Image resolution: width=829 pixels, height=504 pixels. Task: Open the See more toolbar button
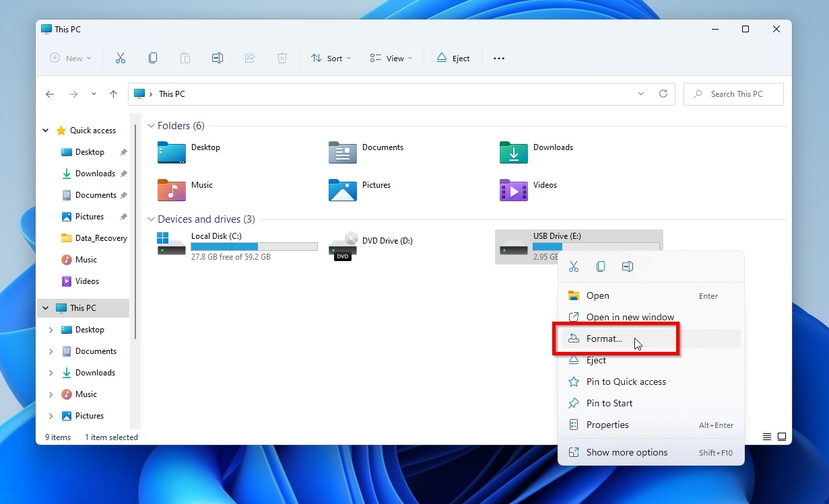498,58
